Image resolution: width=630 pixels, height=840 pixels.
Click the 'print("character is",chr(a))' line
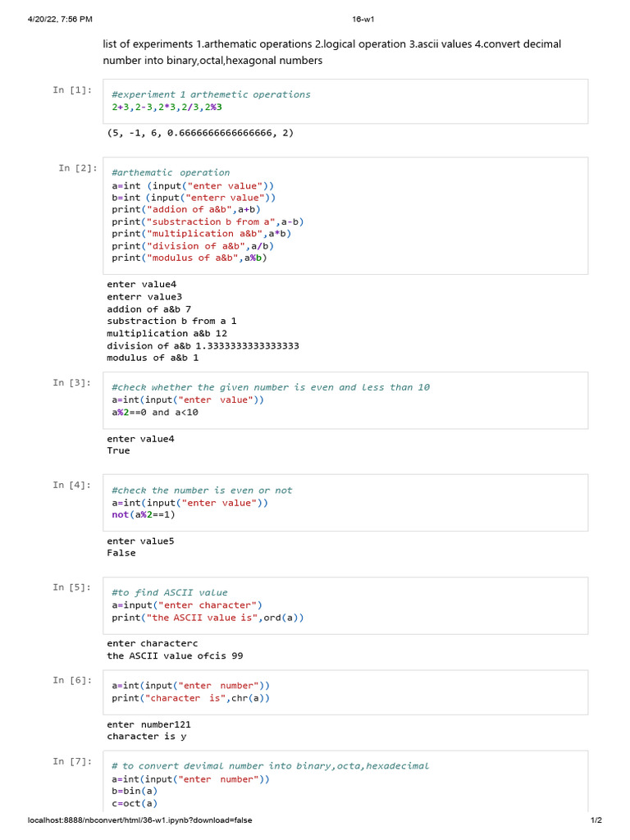190,698
